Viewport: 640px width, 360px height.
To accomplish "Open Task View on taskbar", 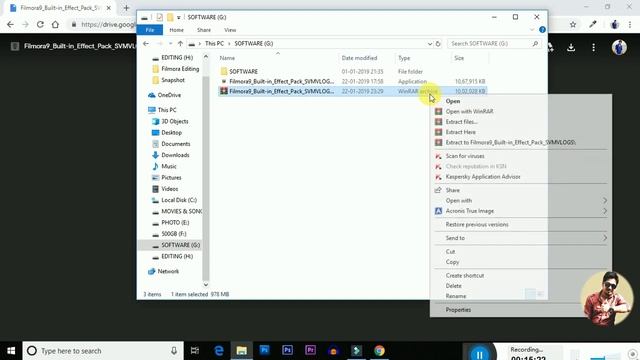I will coord(195,351).
